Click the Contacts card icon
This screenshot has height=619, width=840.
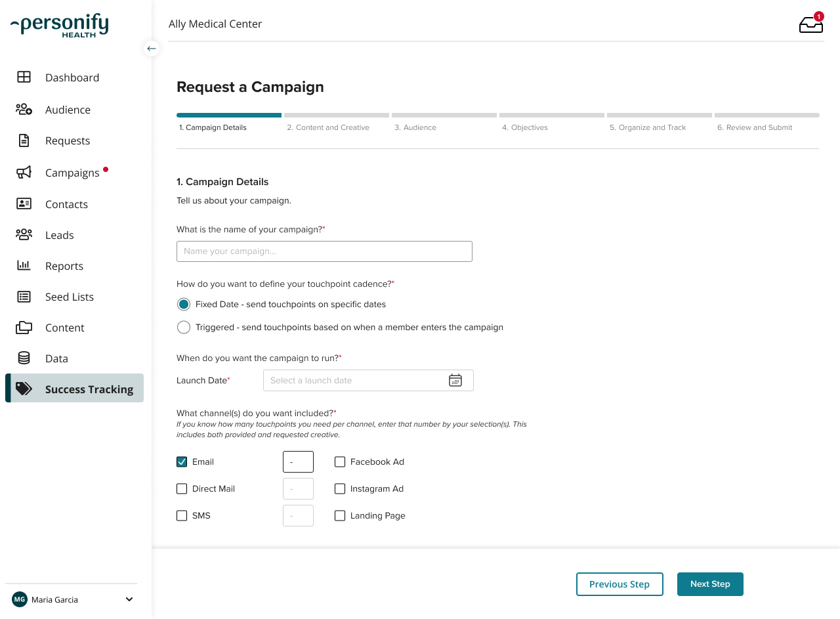(24, 203)
